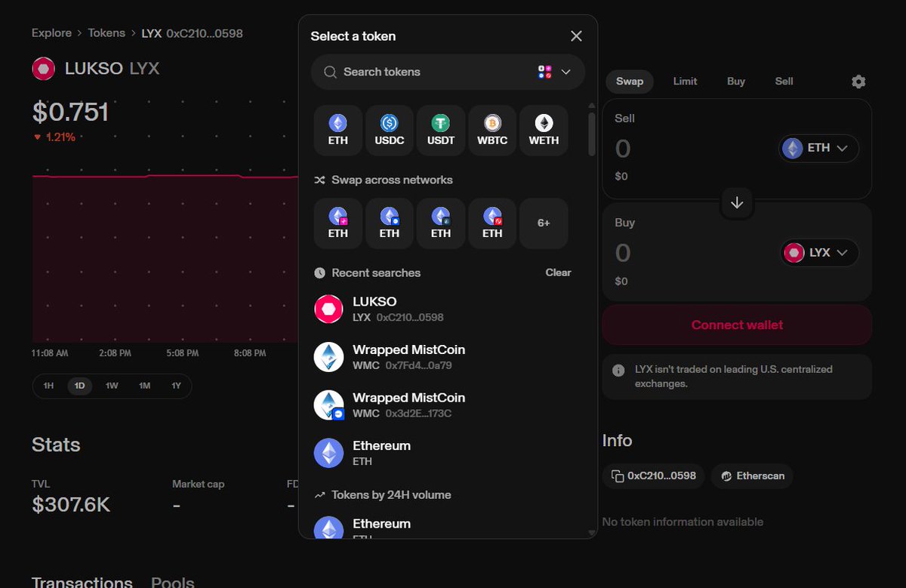Select the 1H chart timeframe
This screenshot has width=906, height=588.
pyautogui.click(x=48, y=386)
